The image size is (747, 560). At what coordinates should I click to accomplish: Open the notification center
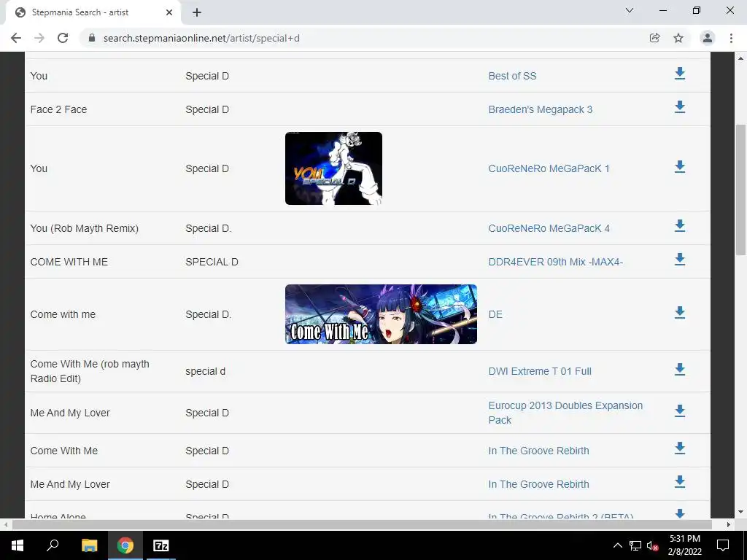723,545
